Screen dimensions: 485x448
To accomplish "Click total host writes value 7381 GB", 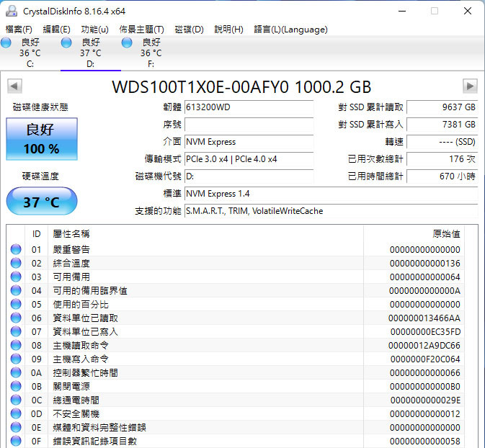I will (x=442, y=125).
